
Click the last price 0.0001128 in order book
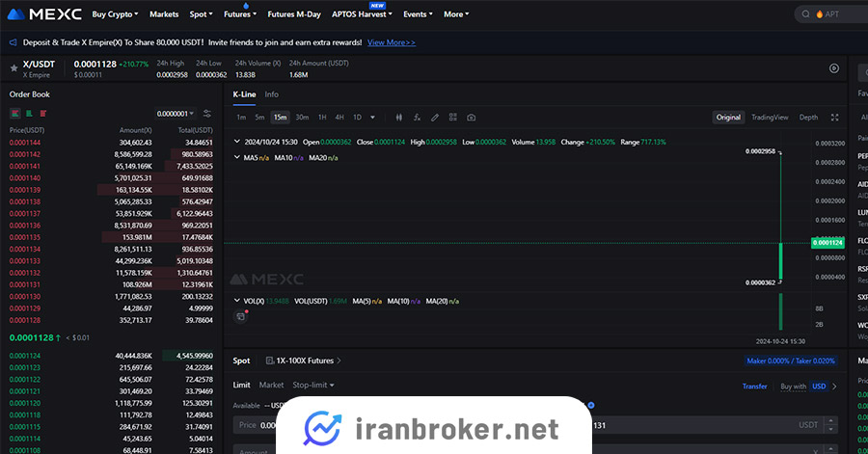pyautogui.click(x=32, y=337)
